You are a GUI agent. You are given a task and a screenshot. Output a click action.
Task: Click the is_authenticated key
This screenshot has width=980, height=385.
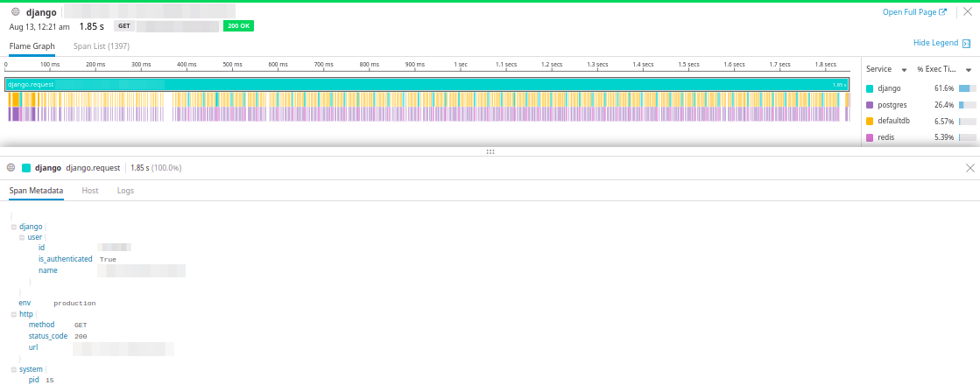[x=65, y=259]
